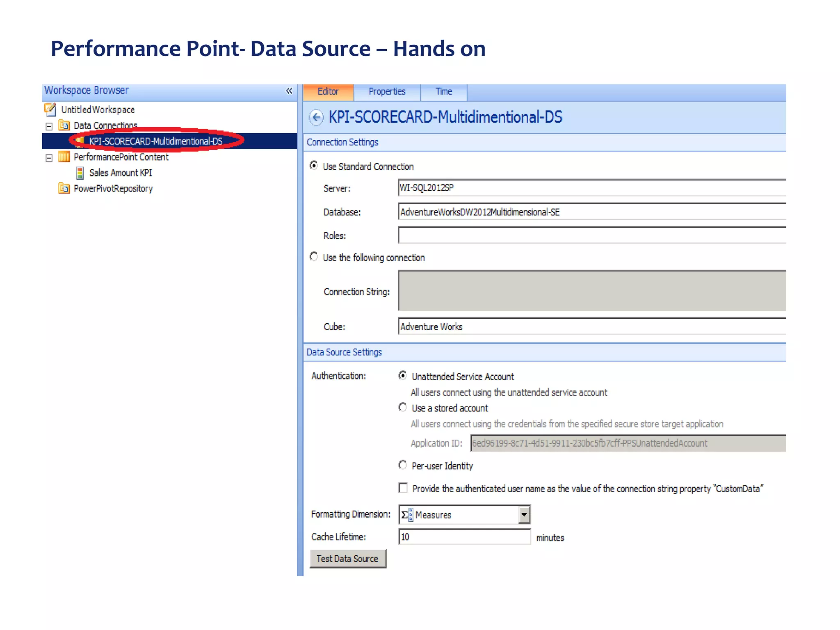Image resolution: width=840 pixels, height=630 pixels.
Task: Enable the CustomData authenticated user name checkbox
Action: (x=403, y=488)
